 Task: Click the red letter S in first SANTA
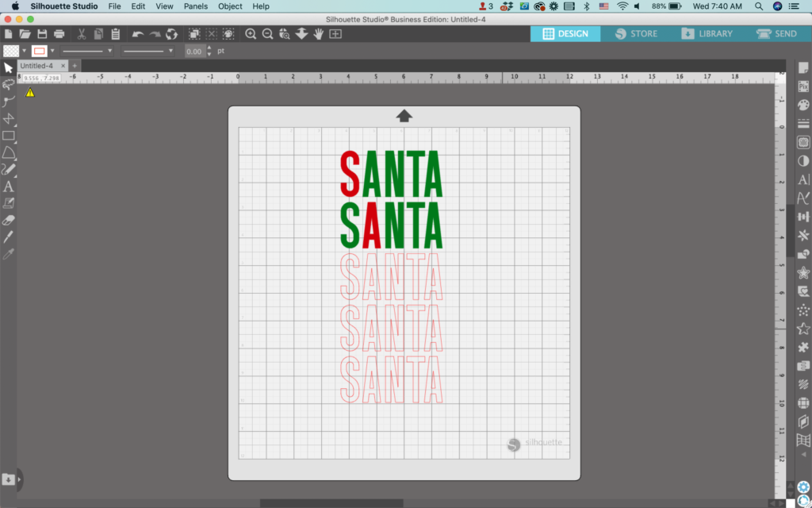click(x=350, y=174)
